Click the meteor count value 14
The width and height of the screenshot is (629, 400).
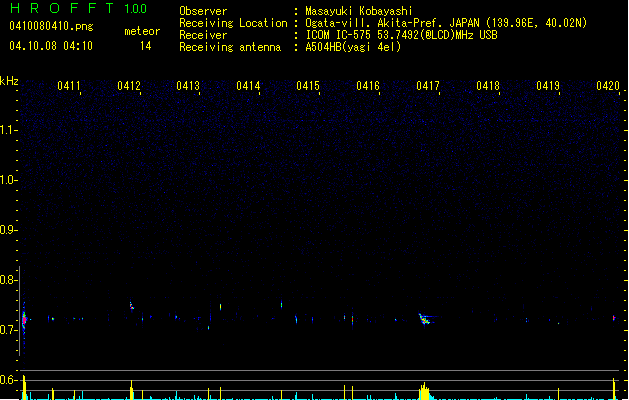[146, 46]
